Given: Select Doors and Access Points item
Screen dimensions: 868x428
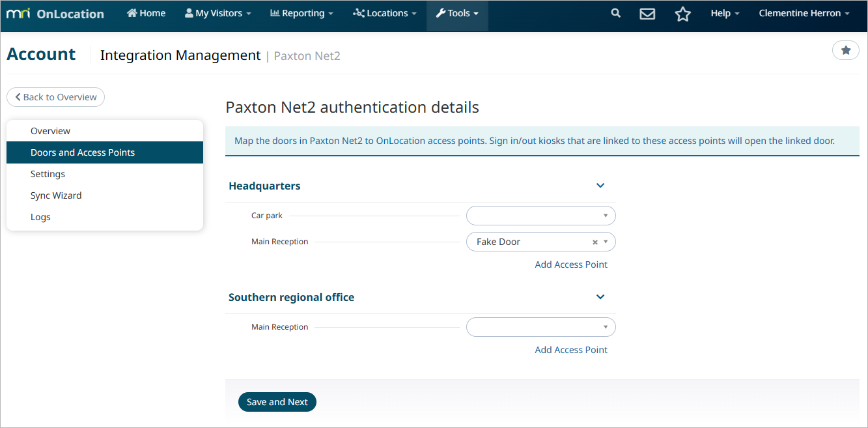Looking at the screenshot, I should pos(105,152).
